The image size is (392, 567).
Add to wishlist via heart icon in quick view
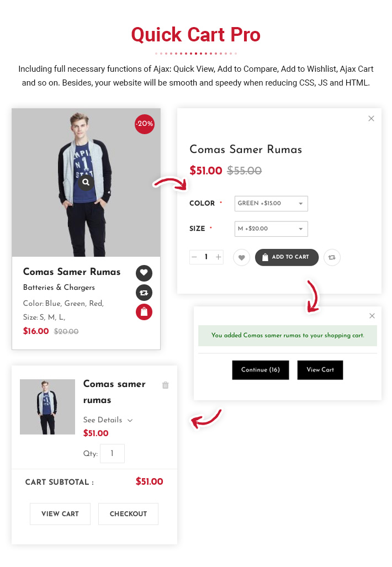tap(242, 257)
